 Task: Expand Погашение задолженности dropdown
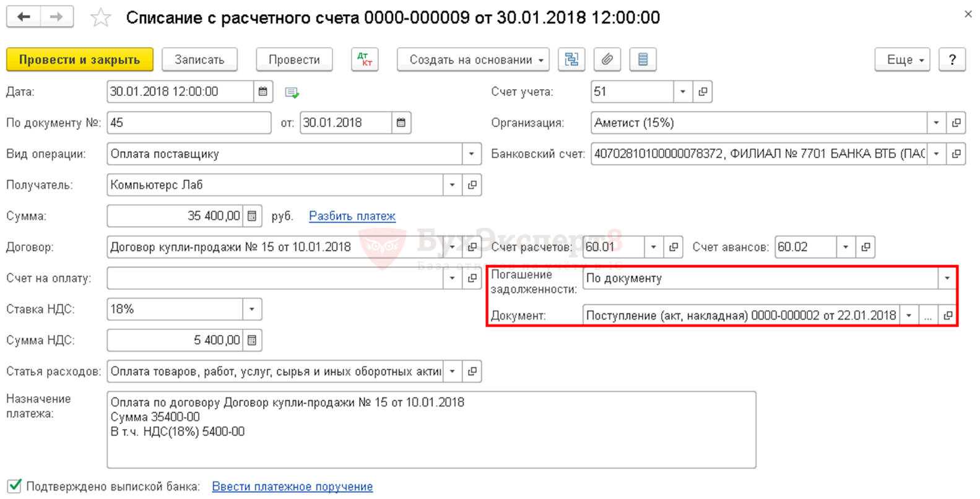click(x=947, y=278)
